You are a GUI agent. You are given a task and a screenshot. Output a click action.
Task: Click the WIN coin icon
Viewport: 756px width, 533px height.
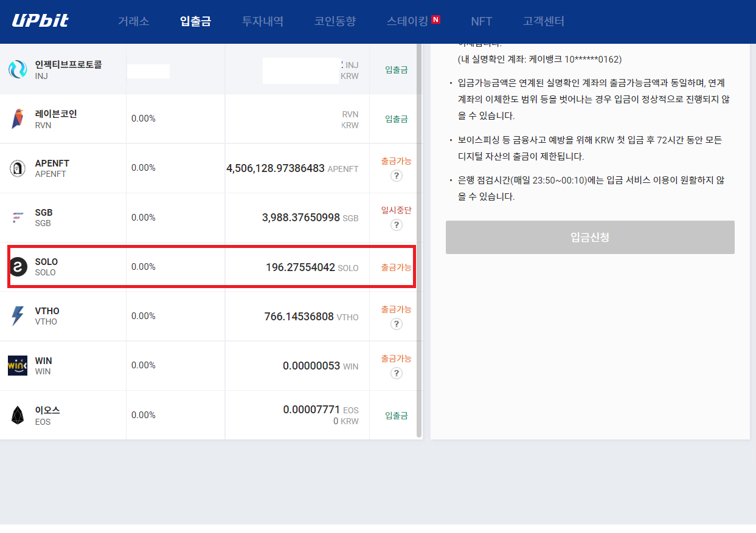[18, 365]
